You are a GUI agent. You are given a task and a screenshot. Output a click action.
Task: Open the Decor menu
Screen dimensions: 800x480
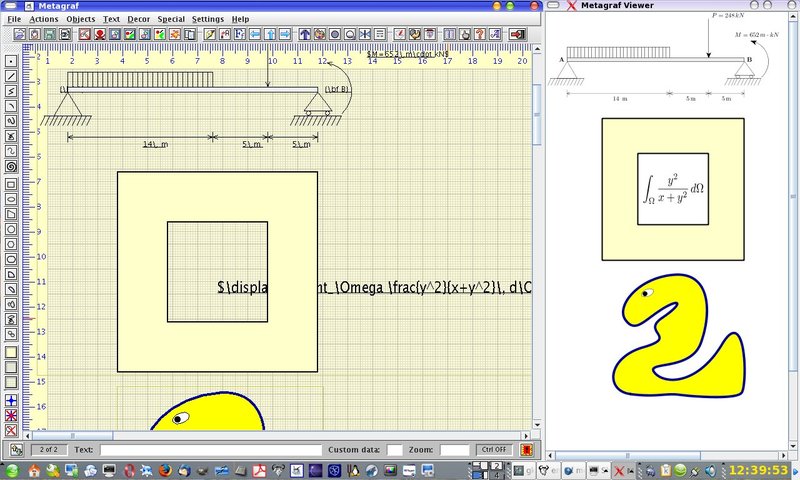pyautogui.click(x=138, y=19)
